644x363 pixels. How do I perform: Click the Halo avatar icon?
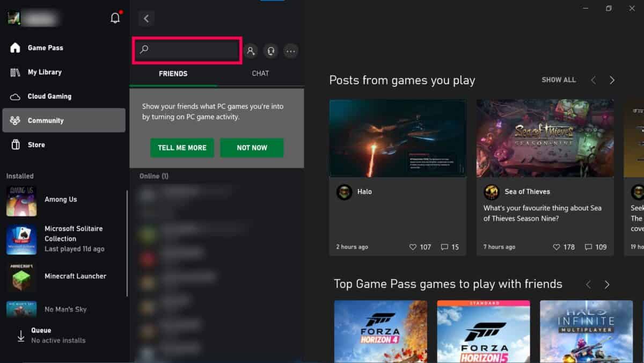(x=344, y=192)
